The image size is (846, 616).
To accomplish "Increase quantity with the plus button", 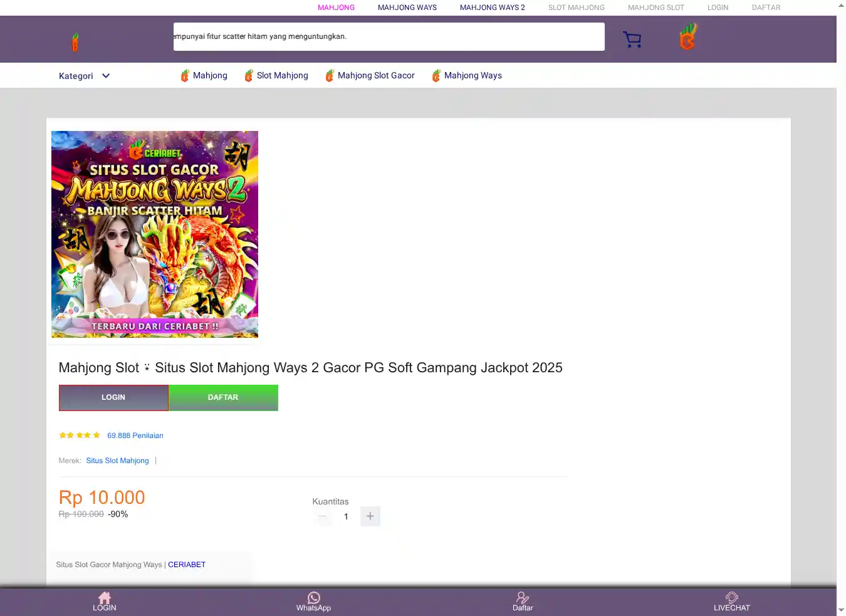I will coord(370,516).
